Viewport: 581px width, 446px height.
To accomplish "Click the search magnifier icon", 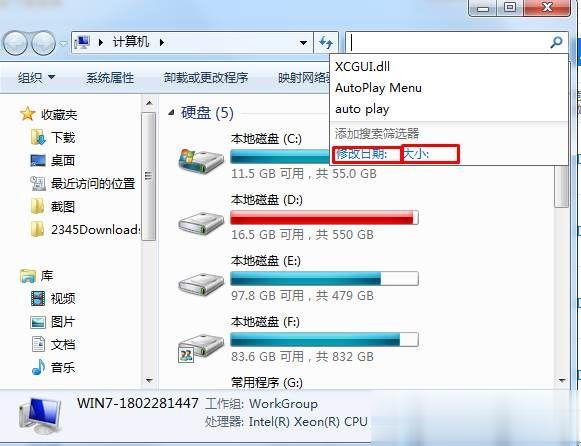I will pyautogui.click(x=556, y=42).
